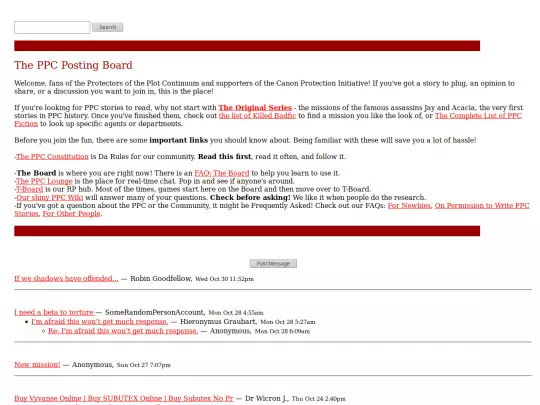Open the 'New mission!' thread
Image resolution: width=540 pixels, height=405 pixels.
(x=37, y=365)
